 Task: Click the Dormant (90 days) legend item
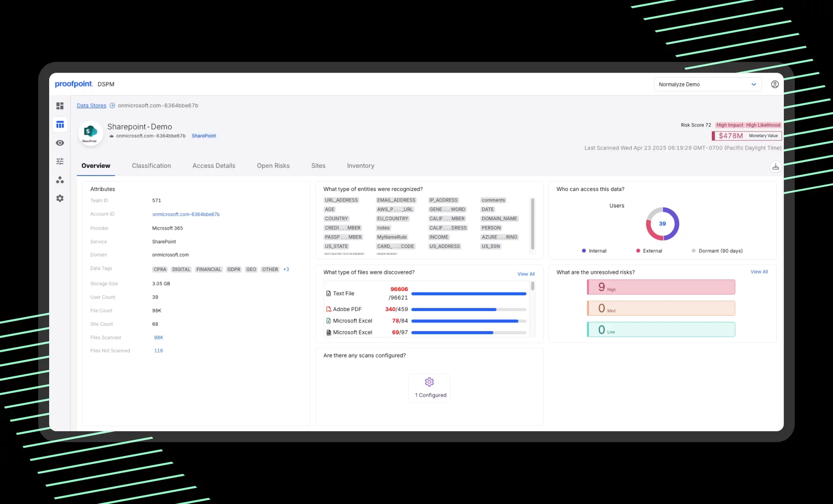717,251
